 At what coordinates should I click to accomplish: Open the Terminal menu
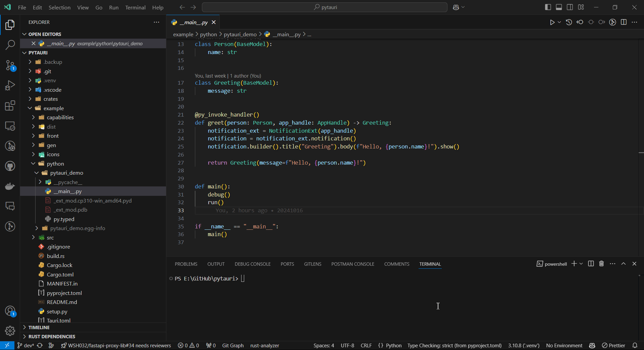135,7
